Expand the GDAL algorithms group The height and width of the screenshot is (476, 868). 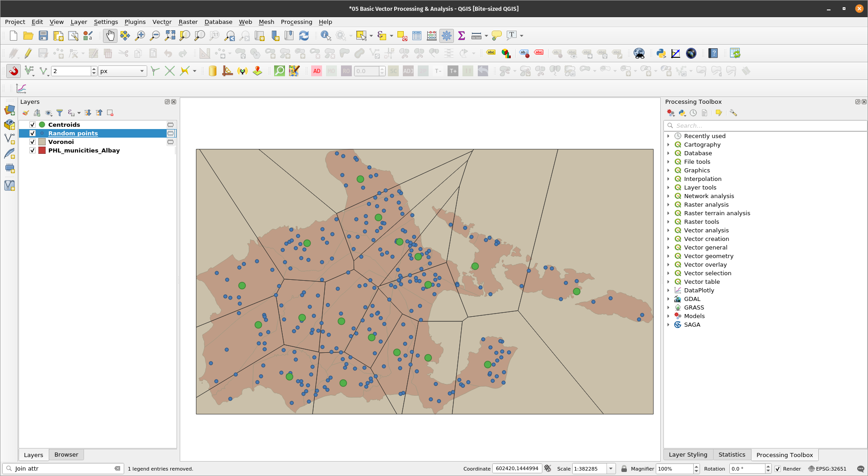point(668,299)
